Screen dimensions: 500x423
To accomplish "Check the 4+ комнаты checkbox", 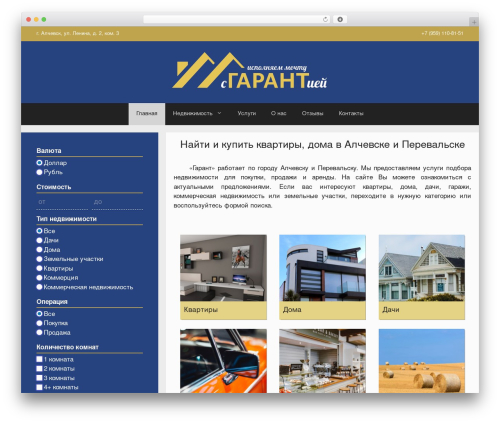I will click(39, 387).
